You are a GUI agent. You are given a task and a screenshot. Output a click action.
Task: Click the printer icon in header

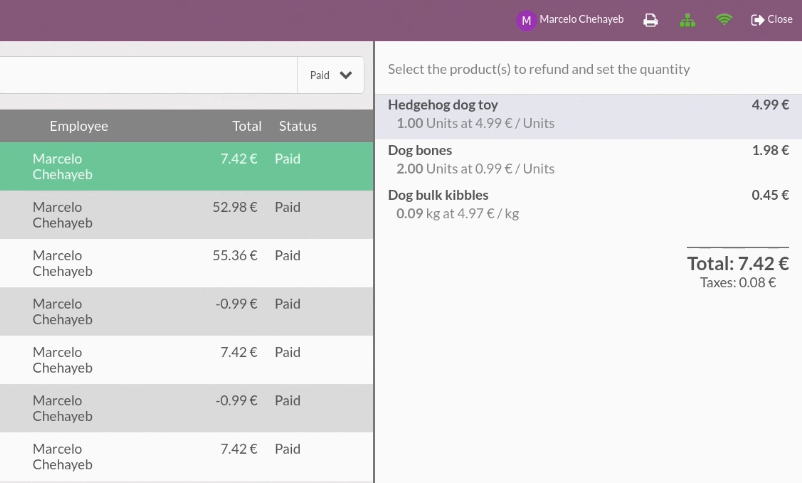tap(650, 20)
